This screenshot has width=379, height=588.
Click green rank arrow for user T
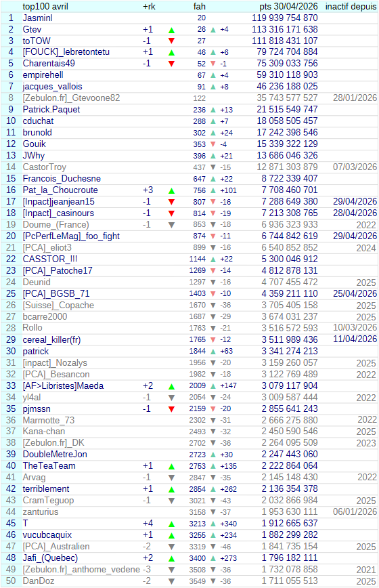tap(171, 524)
